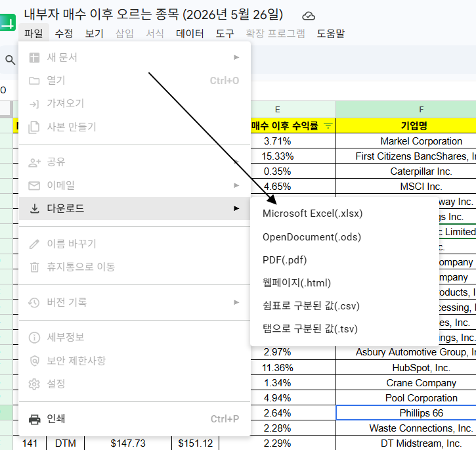Download as 쉼표로 구분된 값 (.csv)
476x450 pixels.
click(345, 306)
